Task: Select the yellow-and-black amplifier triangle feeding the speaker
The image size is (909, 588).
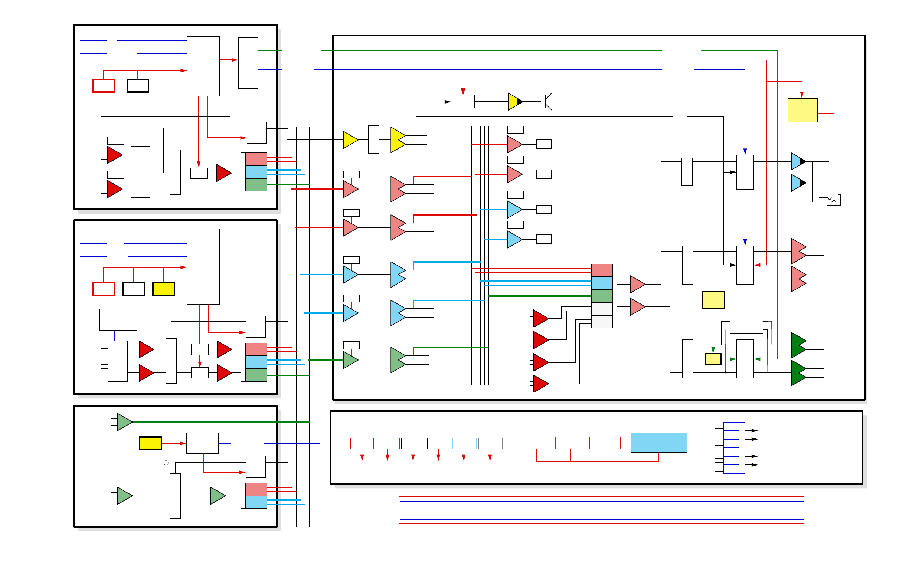Action: (x=515, y=102)
